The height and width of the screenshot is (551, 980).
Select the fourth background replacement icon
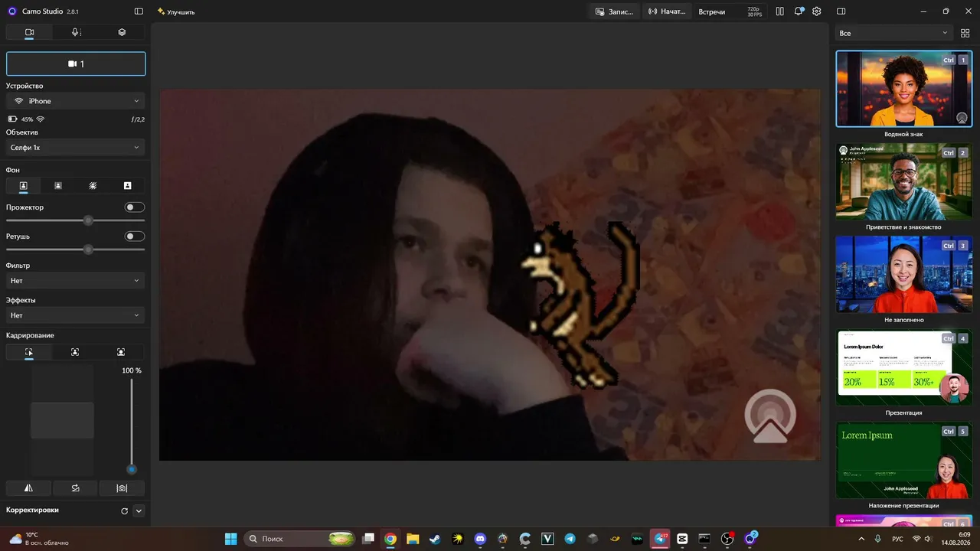tap(127, 186)
